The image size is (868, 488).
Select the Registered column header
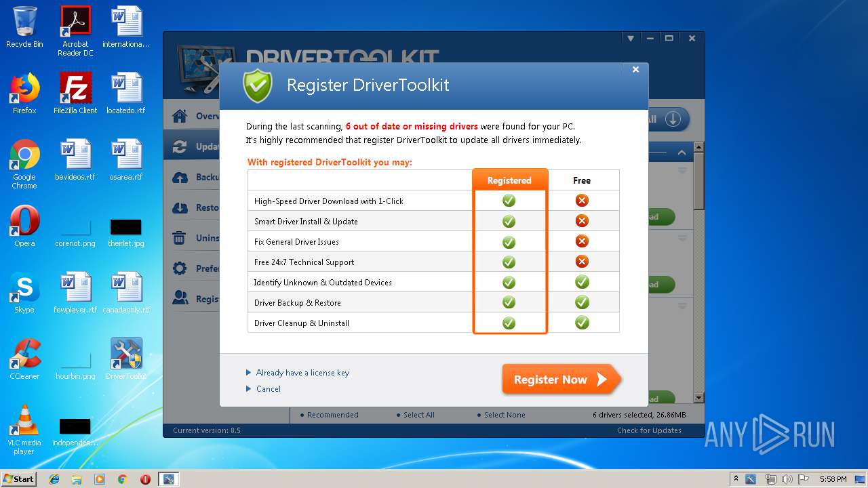pos(509,180)
